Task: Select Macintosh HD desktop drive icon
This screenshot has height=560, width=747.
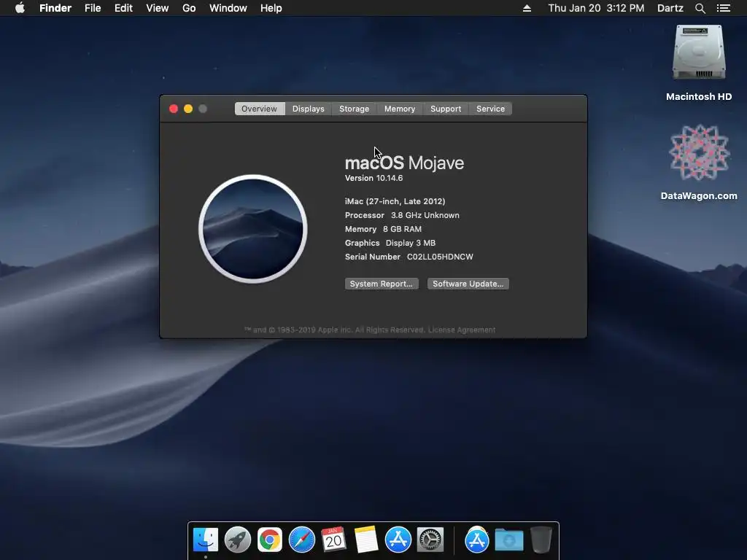Action: click(699, 53)
